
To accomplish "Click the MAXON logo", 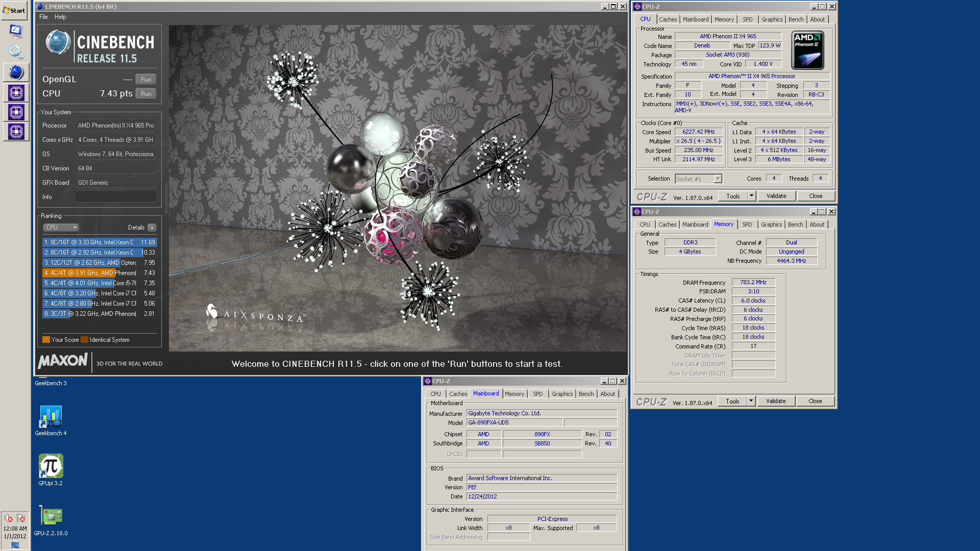I will tap(63, 361).
